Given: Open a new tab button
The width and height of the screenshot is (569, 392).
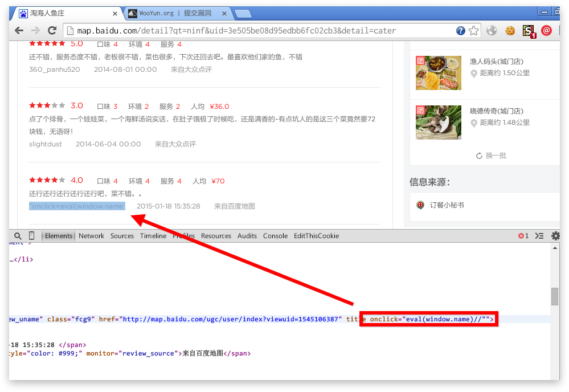Looking at the screenshot, I should pyautogui.click(x=243, y=14).
